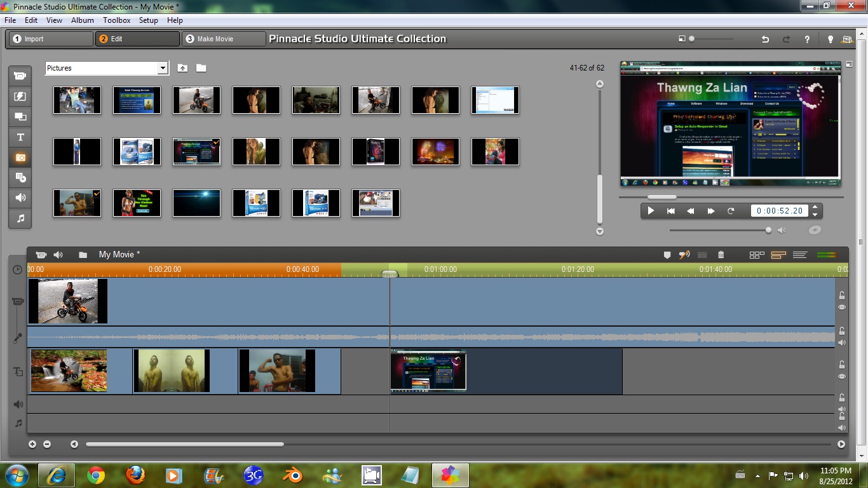The image size is (868, 488).
Task: Enable the audio mixer with green levels icon
Action: (x=826, y=254)
